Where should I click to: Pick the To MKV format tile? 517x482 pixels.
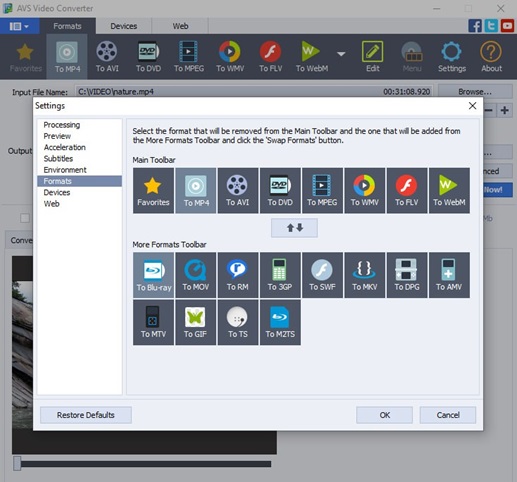point(365,275)
